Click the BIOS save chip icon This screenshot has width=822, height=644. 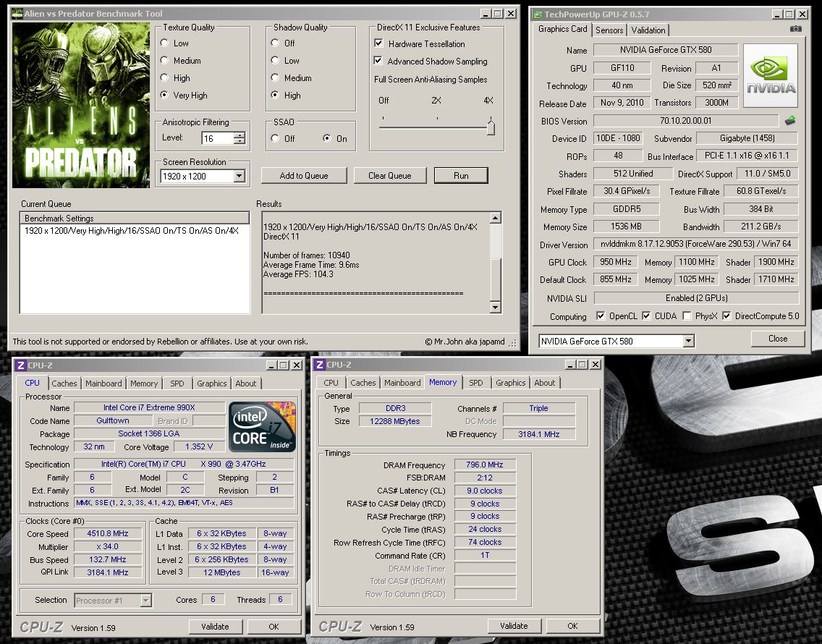(790, 121)
